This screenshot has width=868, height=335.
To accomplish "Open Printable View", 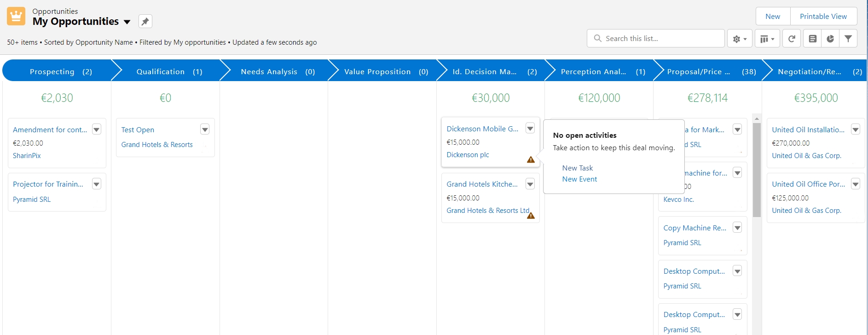I will 823,16.
